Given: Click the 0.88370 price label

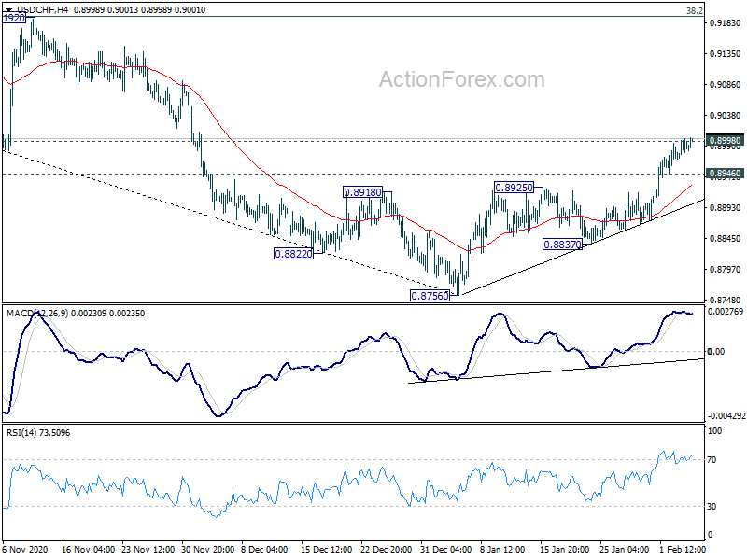Looking at the screenshot, I should (562, 245).
